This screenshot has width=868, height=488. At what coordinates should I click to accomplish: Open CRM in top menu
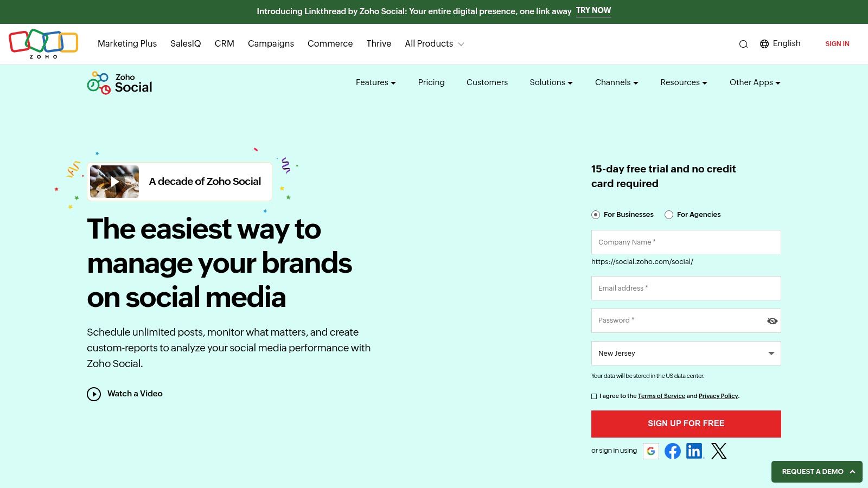point(225,44)
